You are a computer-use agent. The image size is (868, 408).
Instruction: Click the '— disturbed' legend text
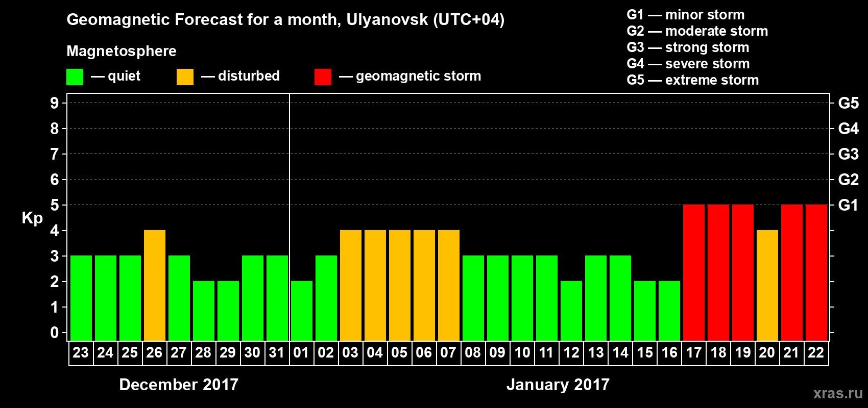point(240,76)
